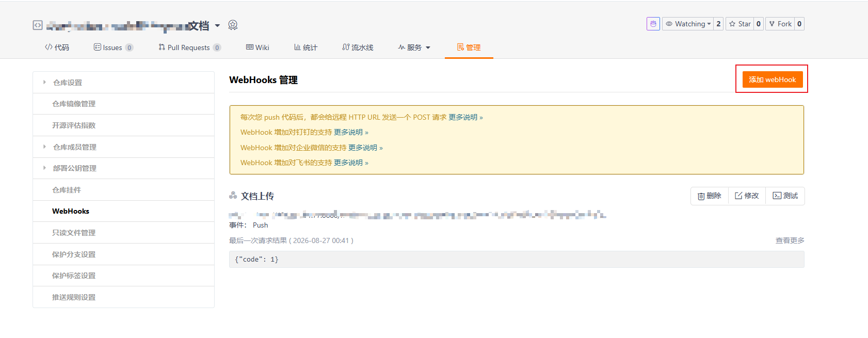
Task: Open the Watching dropdown
Action: pyautogui.click(x=688, y=24)
